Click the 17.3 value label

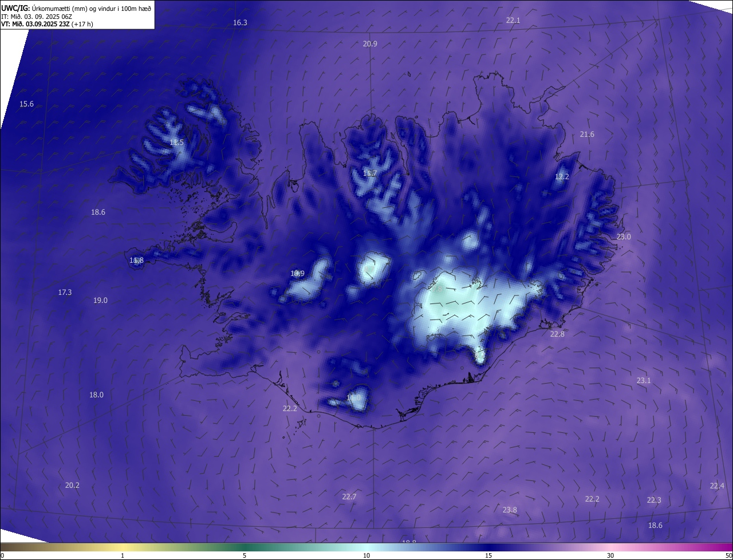65,293
